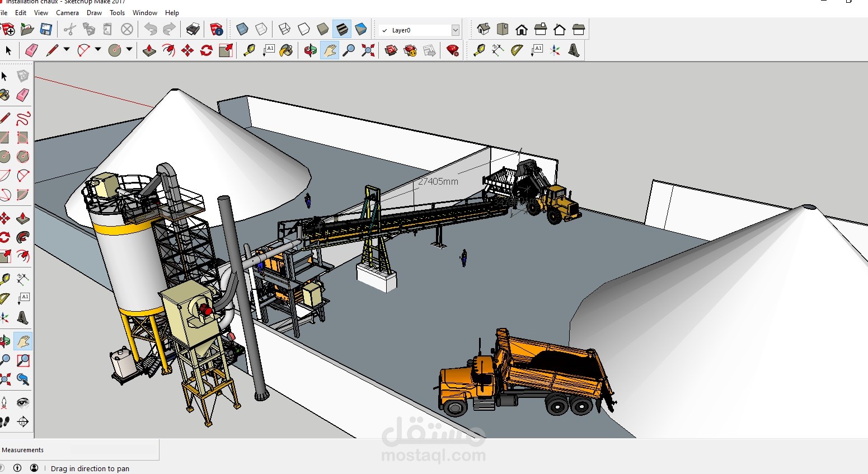
Task: Open Extension Manager ruby icon
Action: tap(453, 50)
